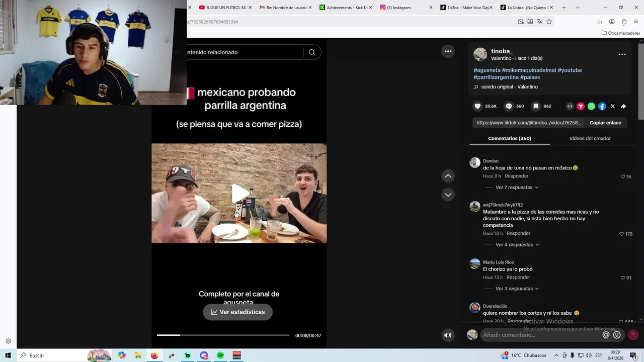The height and width of the screenshot is (362, 644).
Task: Open emoji picker in comment box
Action: tap(617, 335)
